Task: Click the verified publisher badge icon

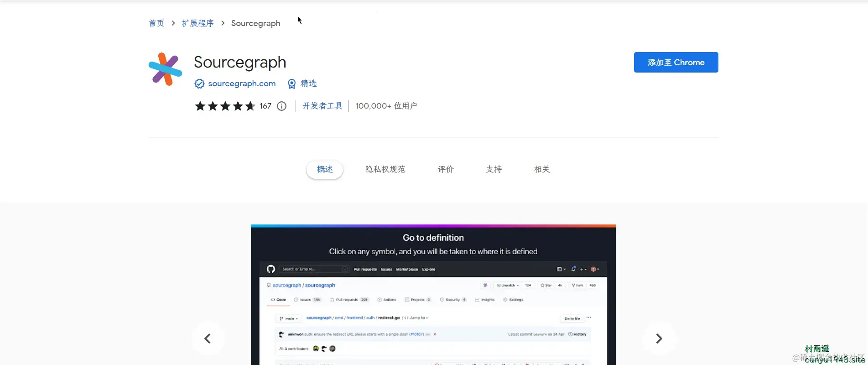Action: pos(199,83)
